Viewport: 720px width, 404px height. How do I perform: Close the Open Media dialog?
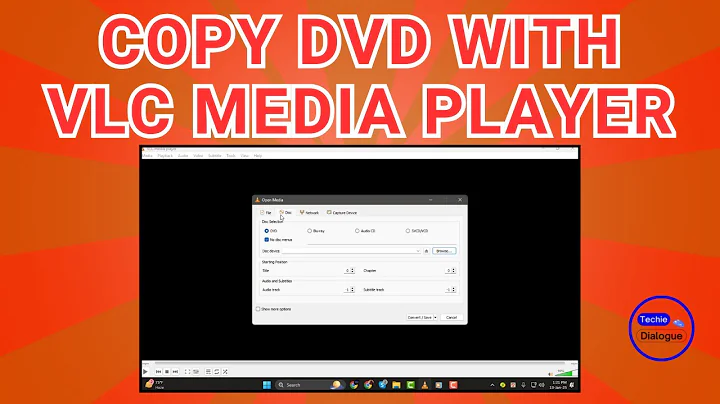click(x=460, y=200)
